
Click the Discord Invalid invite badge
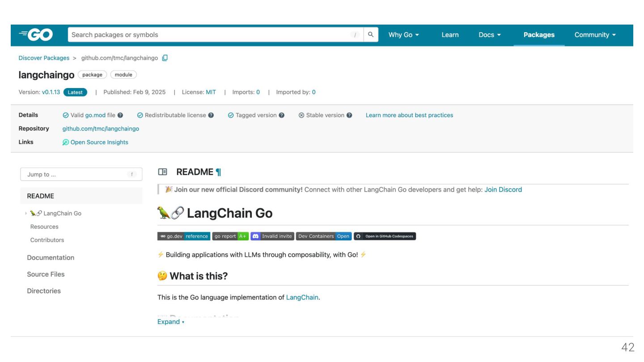click(x=272, y=236)
